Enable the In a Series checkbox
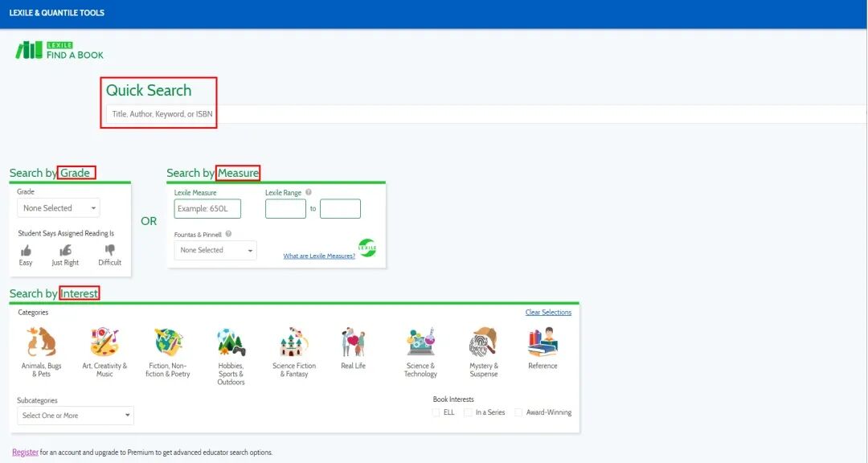 click(x=469, y=412)
